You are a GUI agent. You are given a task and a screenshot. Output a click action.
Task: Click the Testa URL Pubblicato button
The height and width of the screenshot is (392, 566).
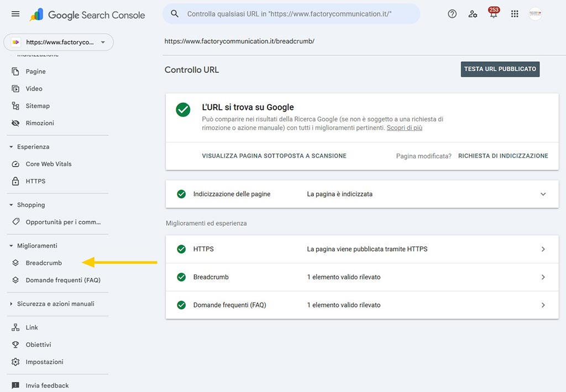point(500,69)
